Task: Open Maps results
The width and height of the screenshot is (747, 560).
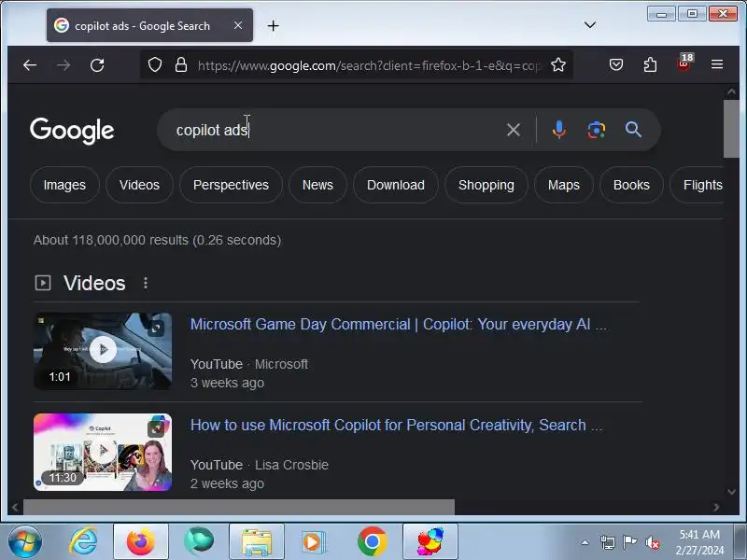Action: 564,185
